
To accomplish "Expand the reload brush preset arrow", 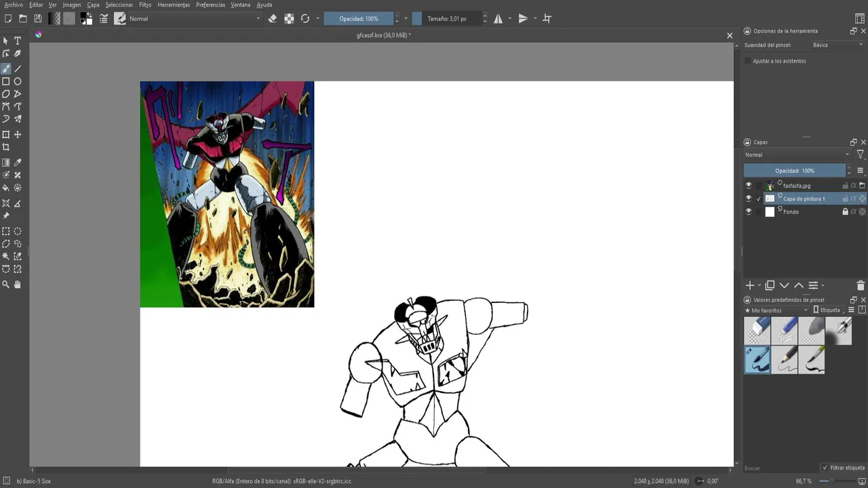I will click(x=317, y=19).
